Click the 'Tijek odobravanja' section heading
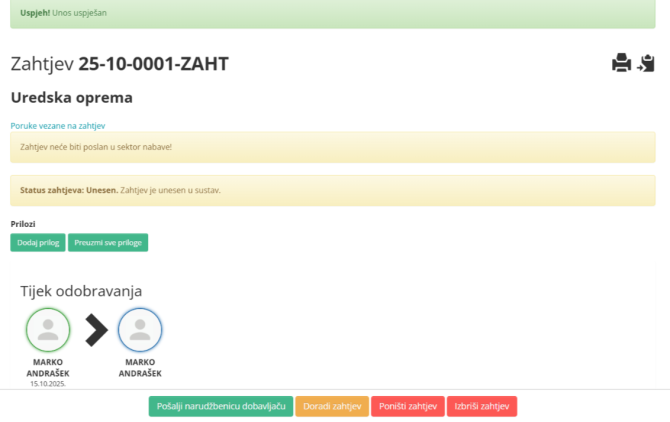The height and width of the screenshot is (422, 670). coord(81,291)
